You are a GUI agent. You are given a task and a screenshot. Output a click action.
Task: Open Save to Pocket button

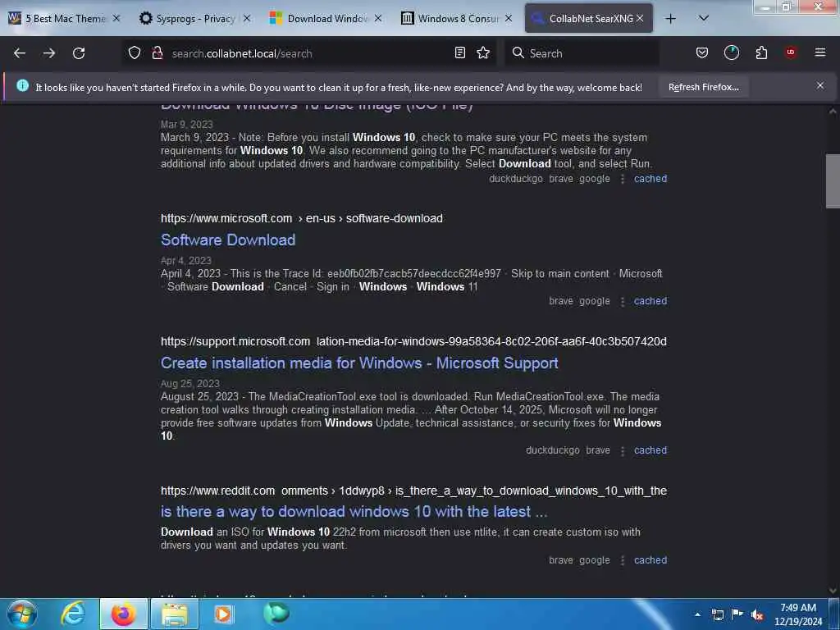(702, 52)
